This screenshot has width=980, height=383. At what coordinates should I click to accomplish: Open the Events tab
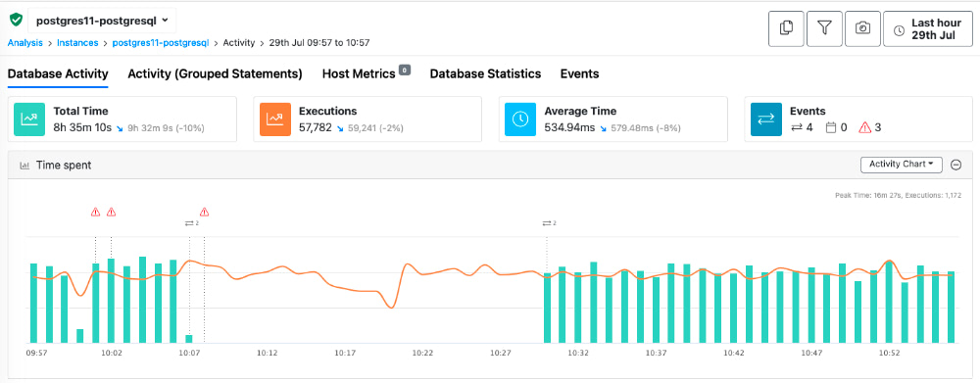coord(579,73)
